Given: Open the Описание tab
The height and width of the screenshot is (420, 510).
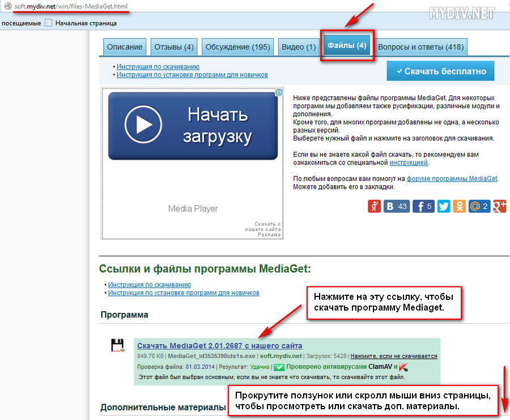Looking at the screenshot, I should (125, 47).
